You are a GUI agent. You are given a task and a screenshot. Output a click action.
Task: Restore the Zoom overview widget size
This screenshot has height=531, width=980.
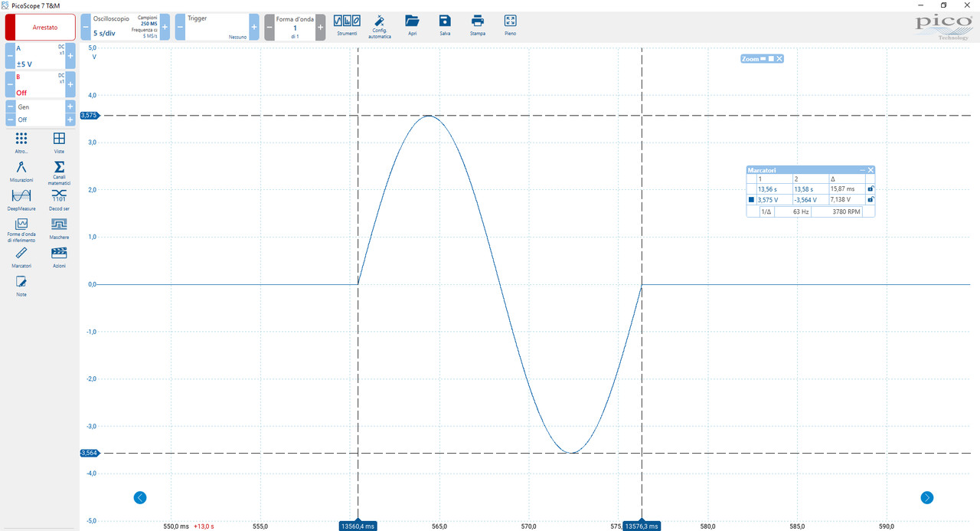[772, 59]
